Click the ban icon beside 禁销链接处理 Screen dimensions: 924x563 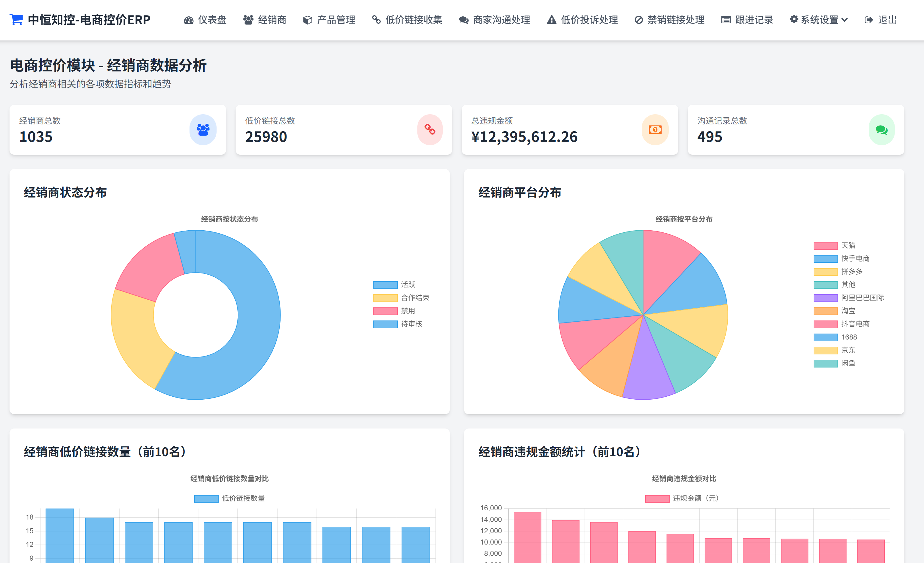639,20
